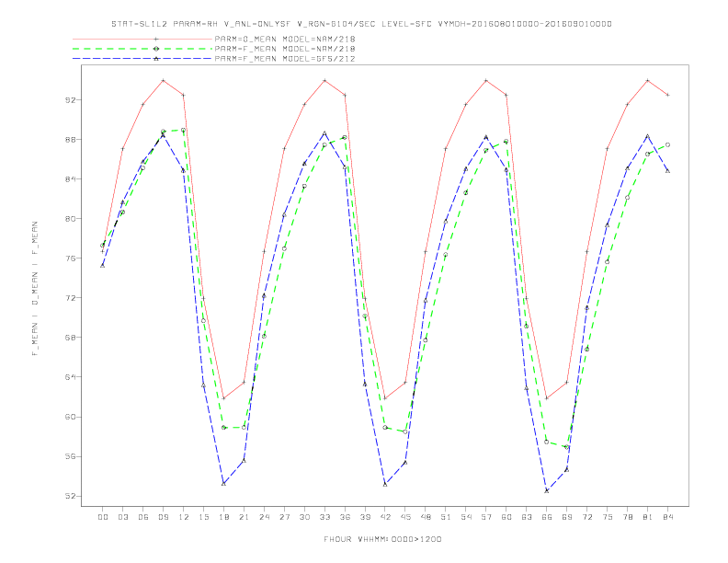Click the 21 forecast hour tick label
Screen dimensions: 728x563
coord(244,517)
